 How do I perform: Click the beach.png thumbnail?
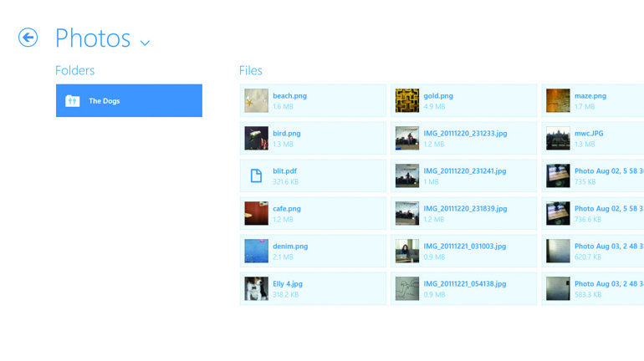point(256,100)
